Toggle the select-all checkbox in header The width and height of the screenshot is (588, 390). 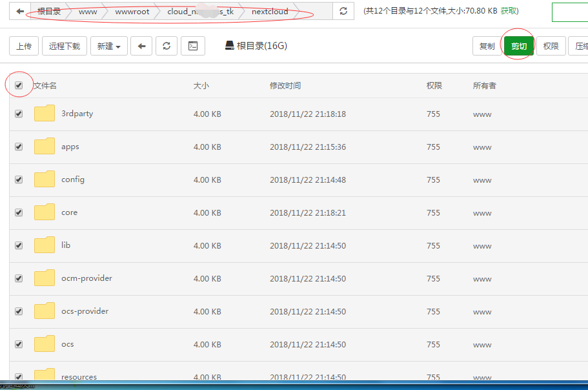tap(19, 85)
